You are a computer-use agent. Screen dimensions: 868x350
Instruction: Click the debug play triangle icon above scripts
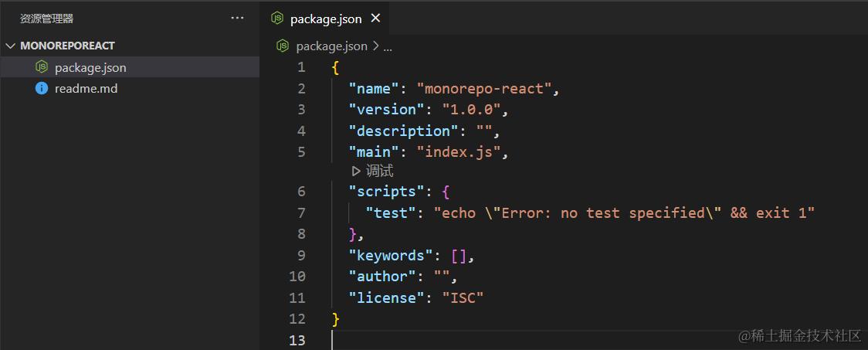tap(357, 171)
